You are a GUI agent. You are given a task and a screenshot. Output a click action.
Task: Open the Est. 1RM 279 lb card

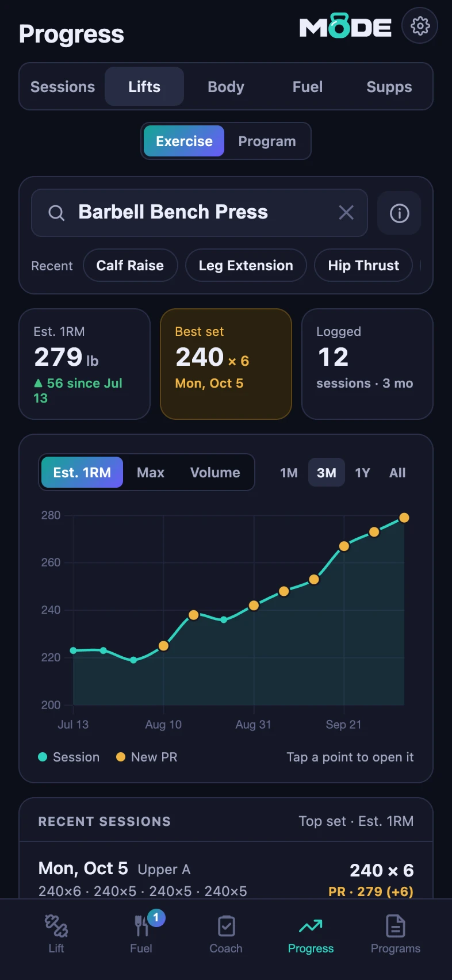click(85, 364)
